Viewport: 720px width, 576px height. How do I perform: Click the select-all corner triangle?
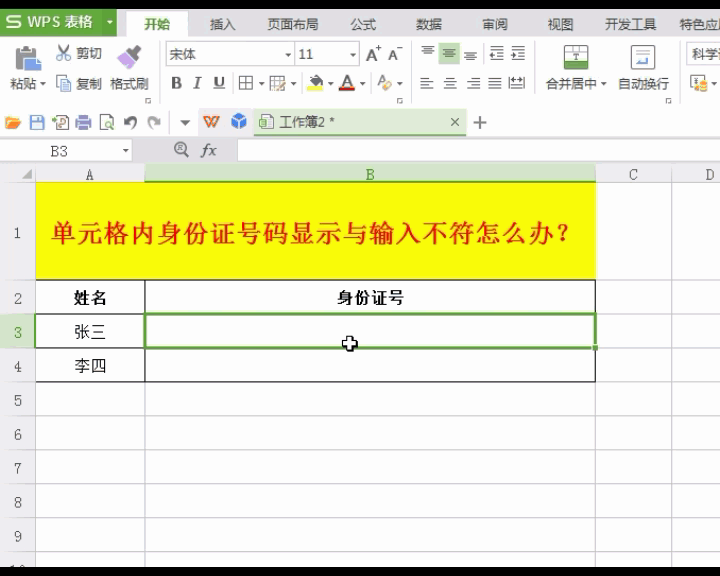(x=27, y=174)
